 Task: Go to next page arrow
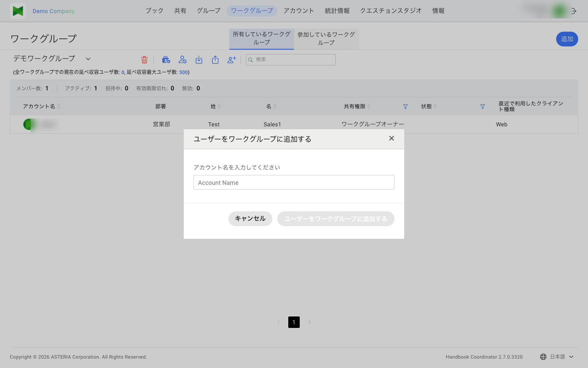(x=310, y=322)
